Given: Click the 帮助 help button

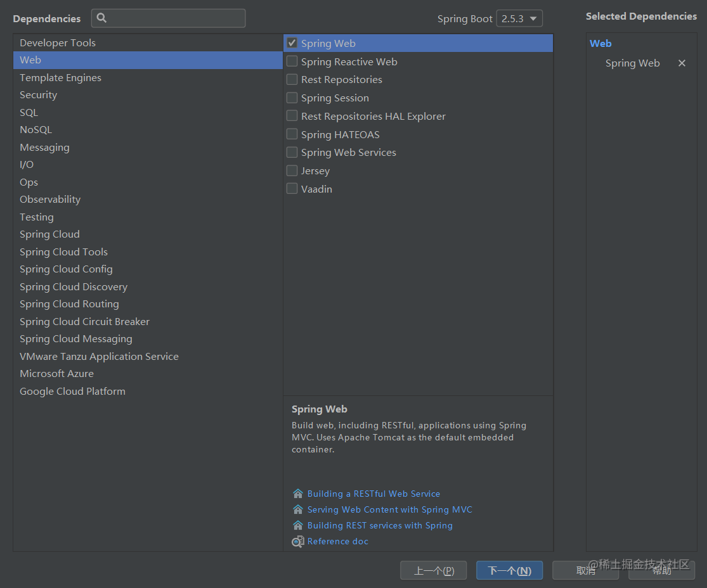Looking at the screenshot, I should 661,570.
